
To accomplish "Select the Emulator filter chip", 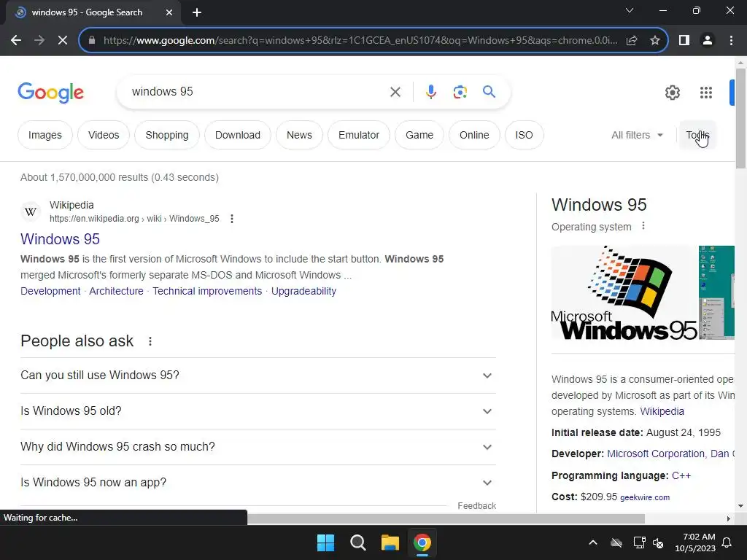I will click(x=359, y=135).
